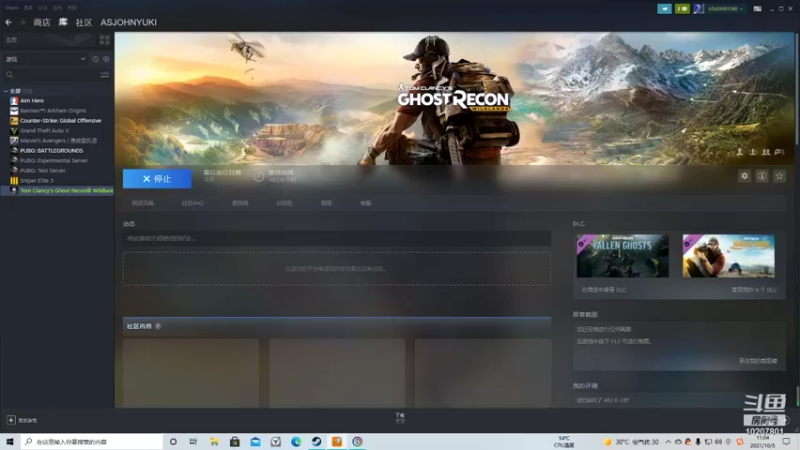Stop the game with 停止 button
The height and width of the screenshot is (450, 800).
click(x=157, y=179)
